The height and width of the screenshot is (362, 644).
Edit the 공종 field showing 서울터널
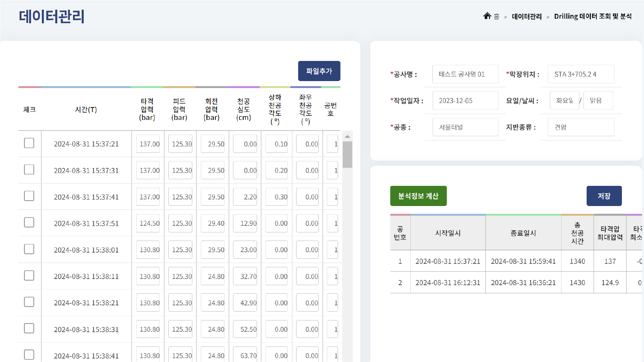tap(465, 127)
